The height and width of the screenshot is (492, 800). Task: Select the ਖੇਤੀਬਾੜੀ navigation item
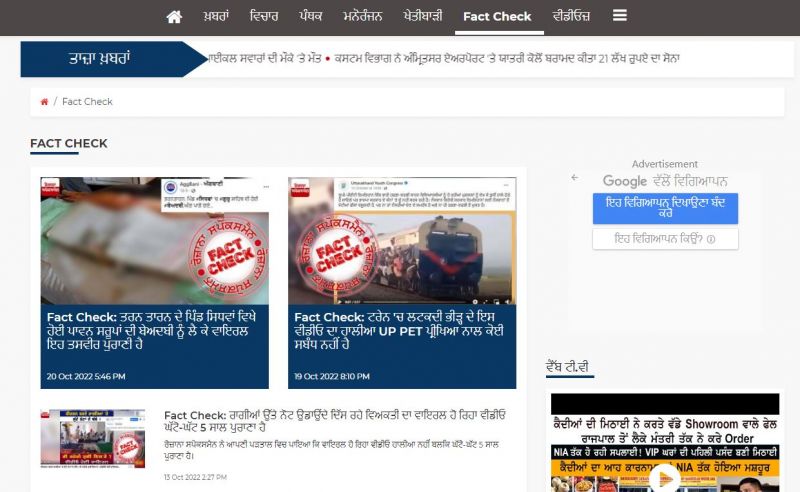pyautogui.click(x=429, y=16)
